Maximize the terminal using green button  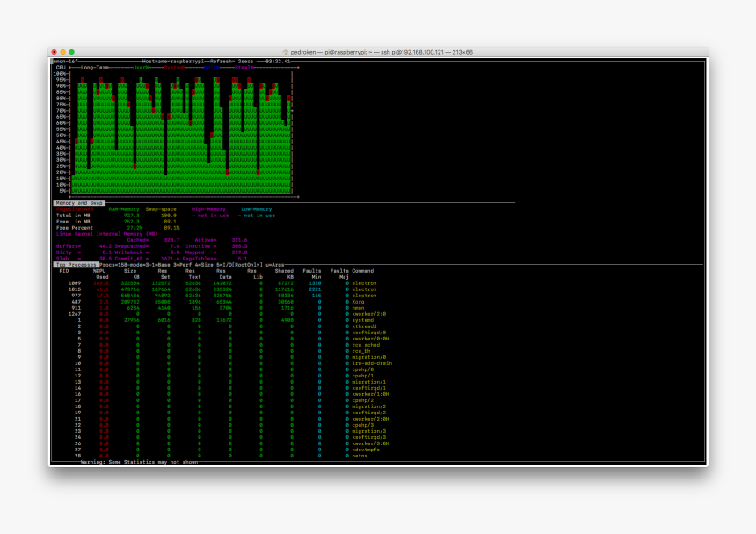[x=71, y=52]
